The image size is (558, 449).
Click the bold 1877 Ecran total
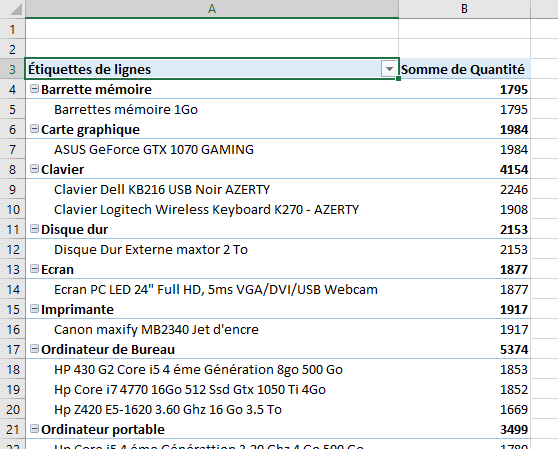click(x=514, y=269)
